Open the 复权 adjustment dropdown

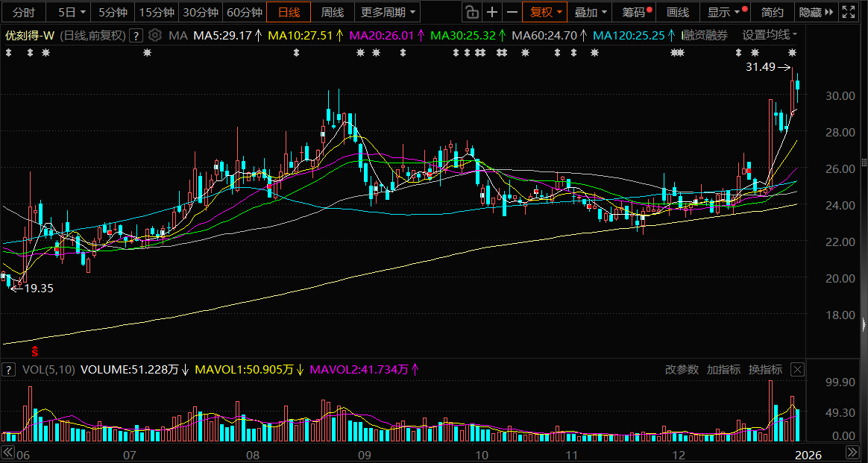[546, 12]
